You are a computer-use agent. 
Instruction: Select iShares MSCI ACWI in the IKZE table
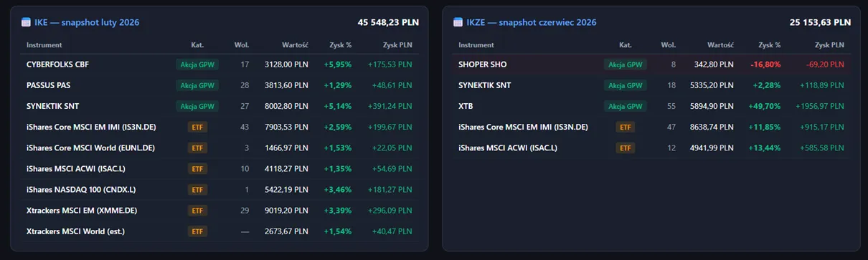click(651, 148)
